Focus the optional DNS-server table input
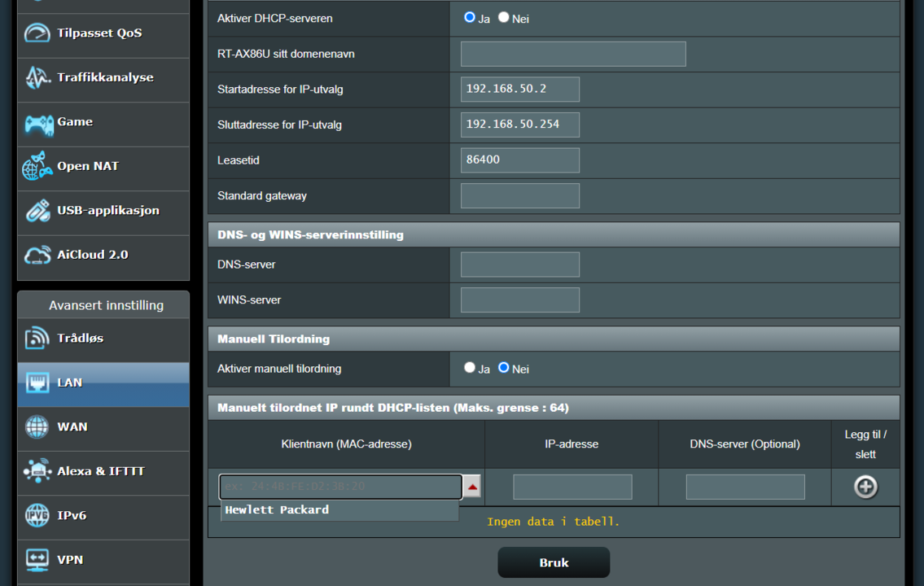 tap(745, 487)
